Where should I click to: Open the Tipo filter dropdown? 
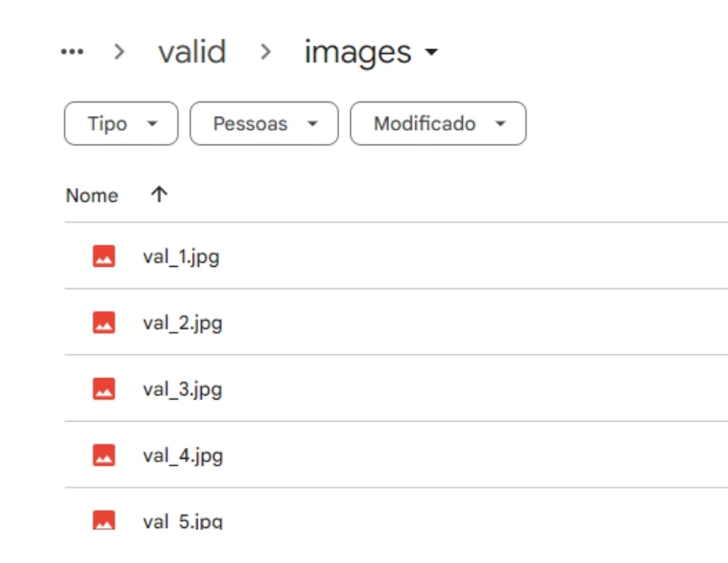121,124
